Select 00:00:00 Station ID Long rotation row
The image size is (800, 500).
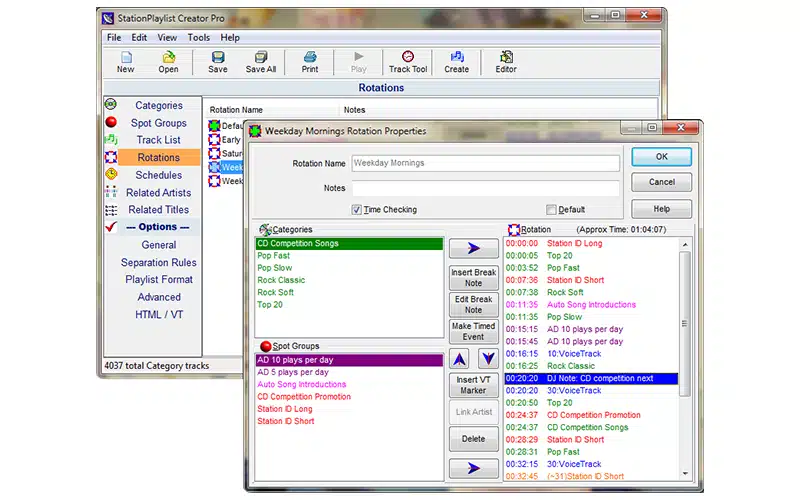[x=591, y=244]
